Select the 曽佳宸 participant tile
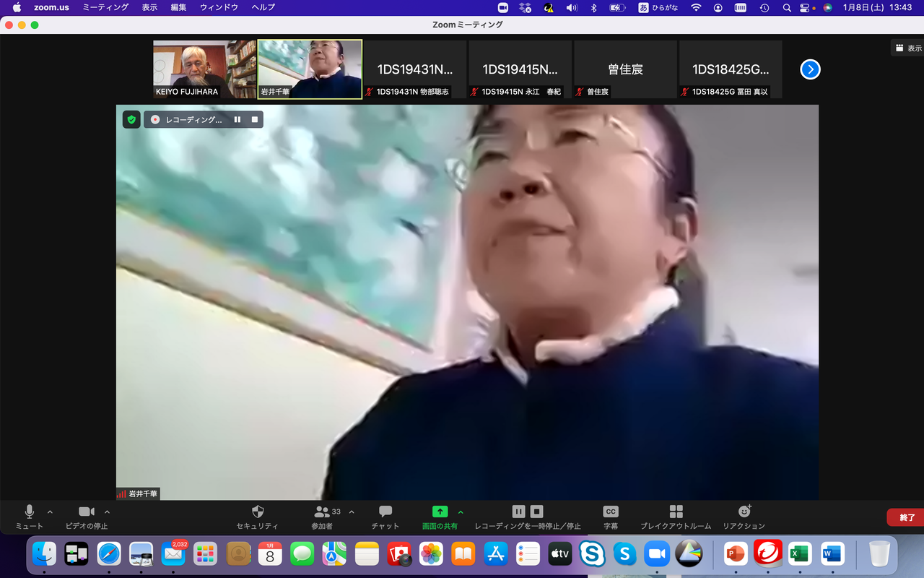 pos(625,69)
